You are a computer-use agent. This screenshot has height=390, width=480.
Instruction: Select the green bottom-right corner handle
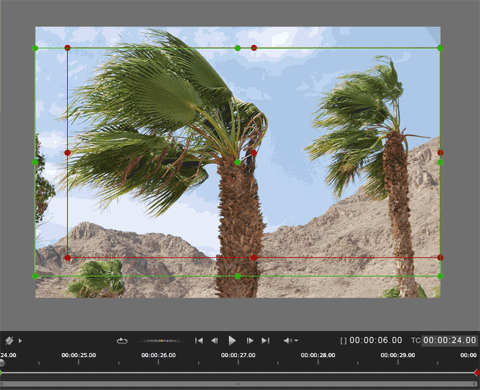click(x=440, y=276)
